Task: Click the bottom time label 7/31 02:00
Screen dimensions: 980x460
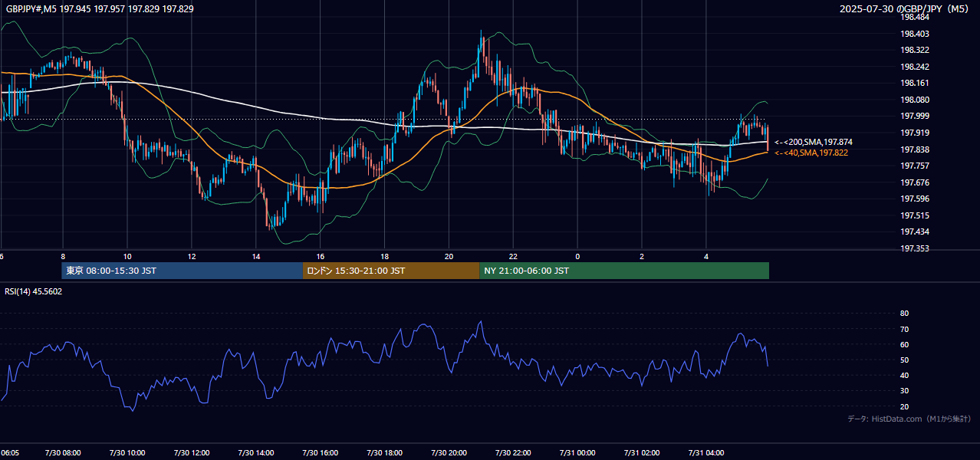Action: 643,453
